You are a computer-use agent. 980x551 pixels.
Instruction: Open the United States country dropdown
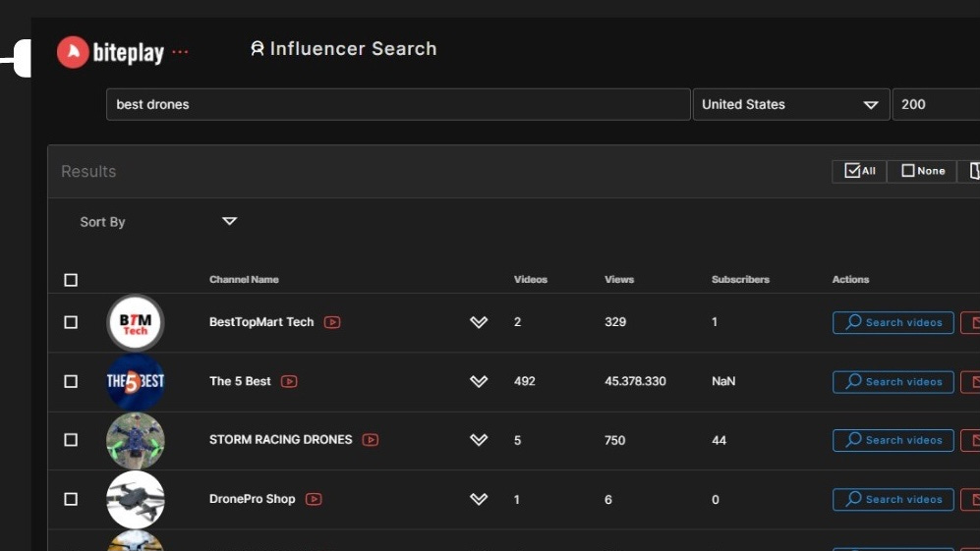click(790, 104)
